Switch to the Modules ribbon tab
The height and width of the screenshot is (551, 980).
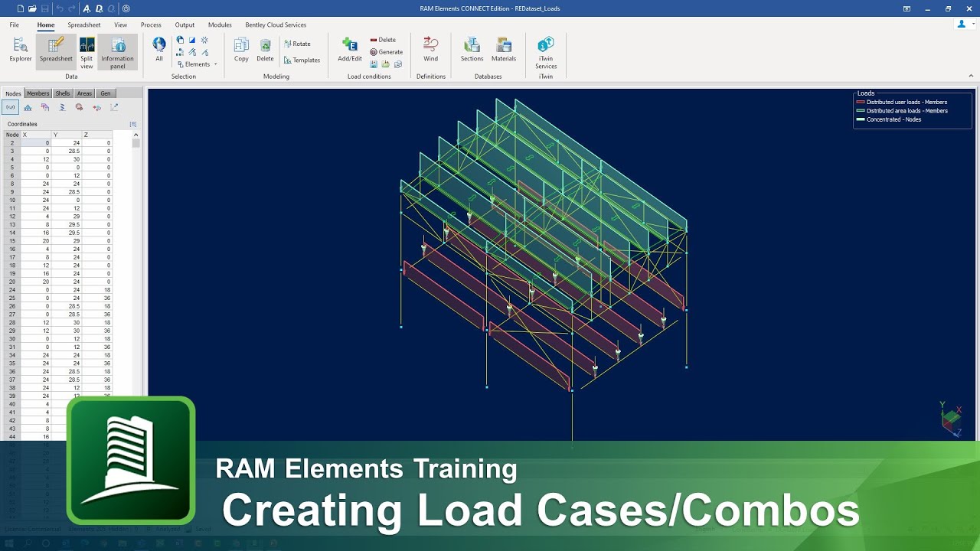[220, 24]
